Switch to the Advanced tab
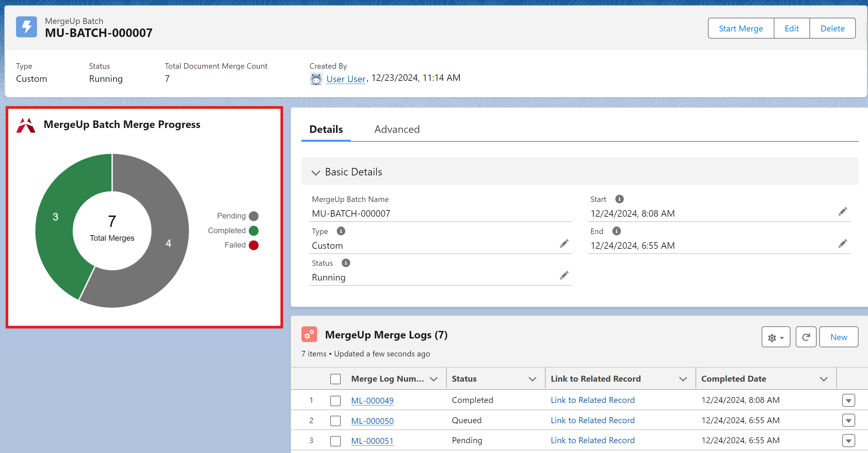Screen dimensions: 868x453 (x=397, y=129)
